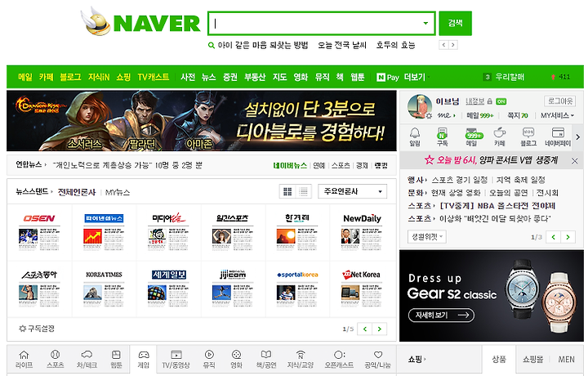Click trending keyword 우리할매
The height and width of the screenshot is (376, 588).
(x=510, y=78)
